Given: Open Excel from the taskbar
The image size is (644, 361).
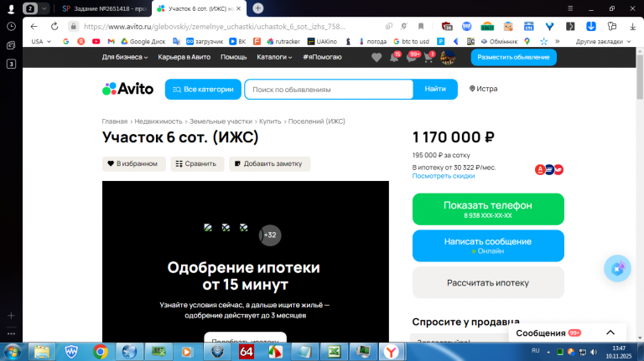Looking at the screenshot, I should coord(334,352).
